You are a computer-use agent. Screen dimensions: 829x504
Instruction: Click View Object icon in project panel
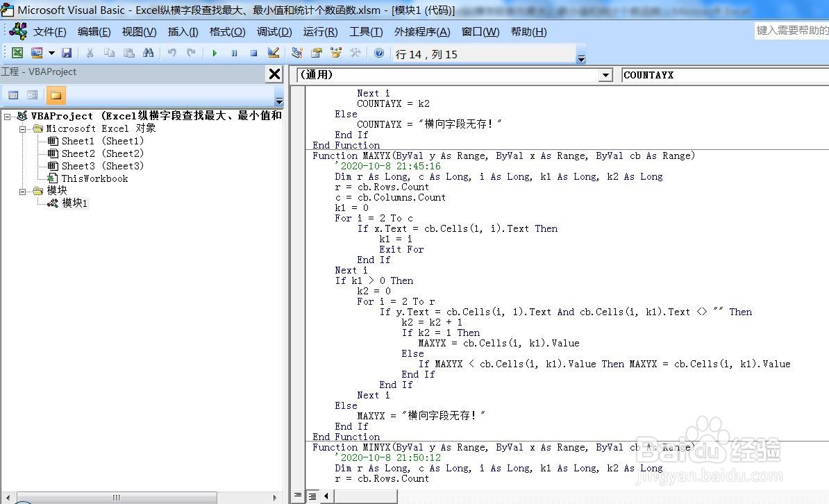click(x=33, y=95)
